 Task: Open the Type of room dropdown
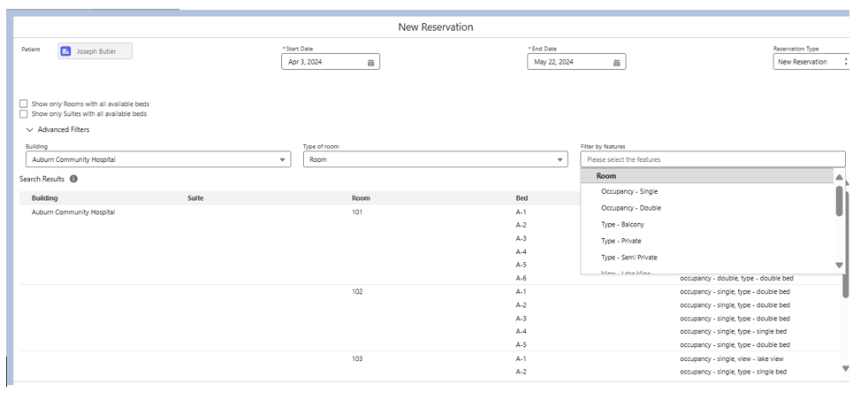pos(435,160)
